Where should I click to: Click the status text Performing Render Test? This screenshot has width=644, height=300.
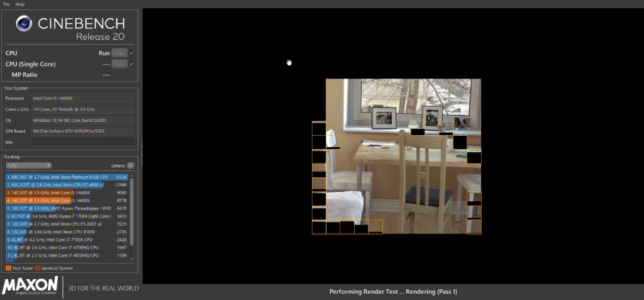tap(393, 292)
